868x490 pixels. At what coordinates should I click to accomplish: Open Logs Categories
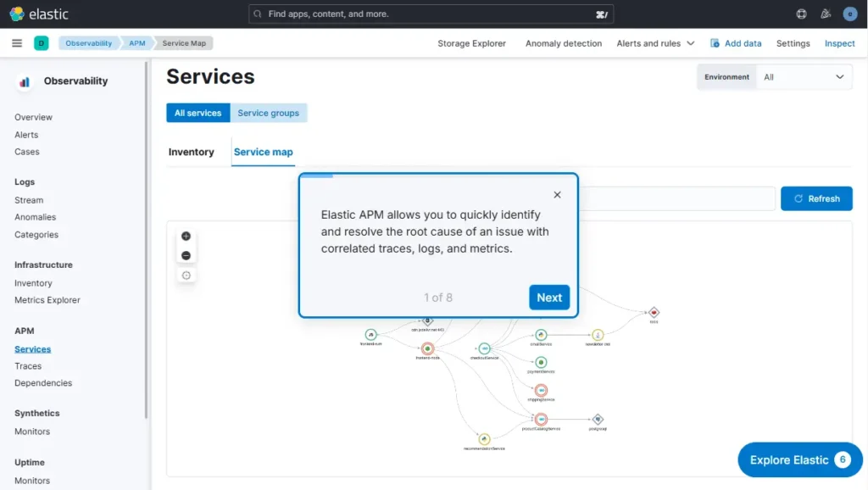[x=36, y=235]
